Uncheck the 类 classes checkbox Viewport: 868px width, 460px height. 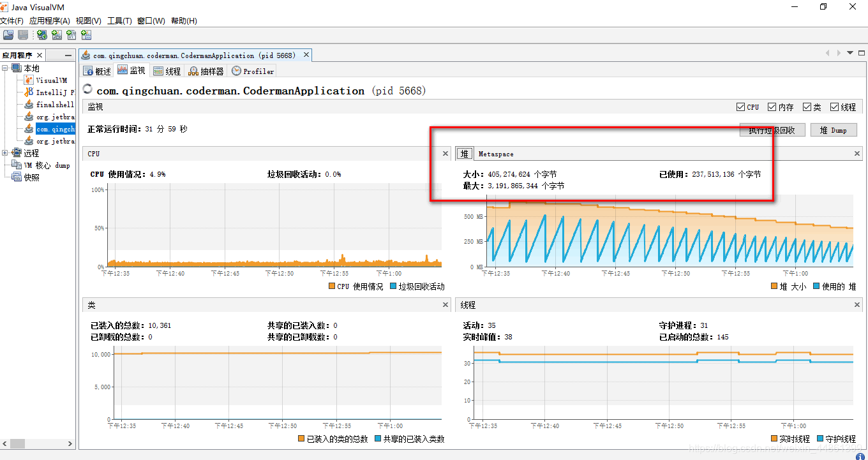pos(807,107)
